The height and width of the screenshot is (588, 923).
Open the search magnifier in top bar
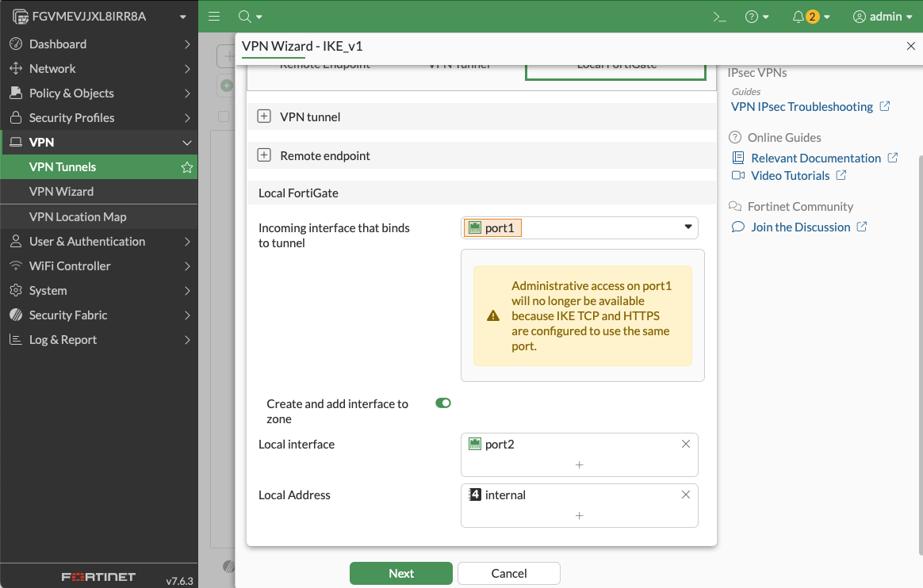[250, 17]
